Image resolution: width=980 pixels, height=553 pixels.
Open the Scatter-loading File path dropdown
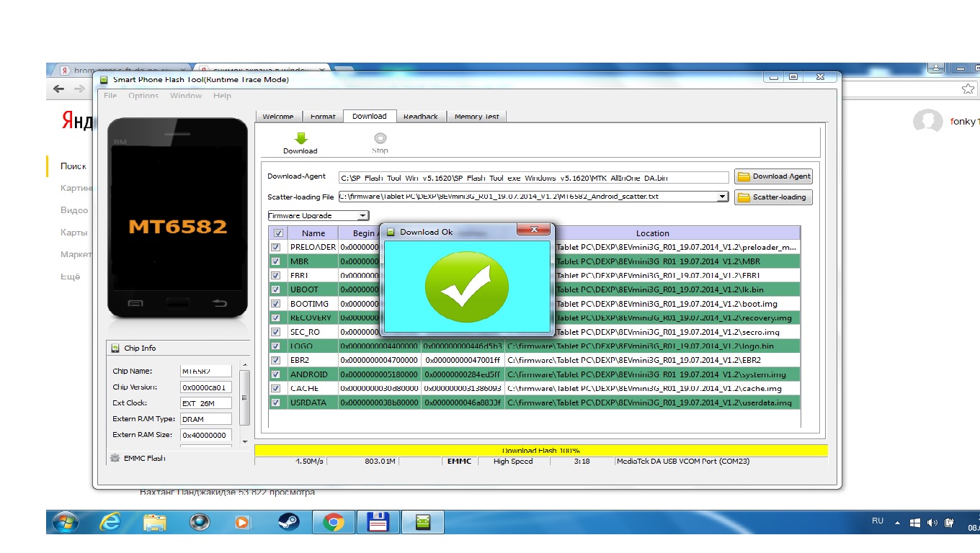click(x=723, y=197)
